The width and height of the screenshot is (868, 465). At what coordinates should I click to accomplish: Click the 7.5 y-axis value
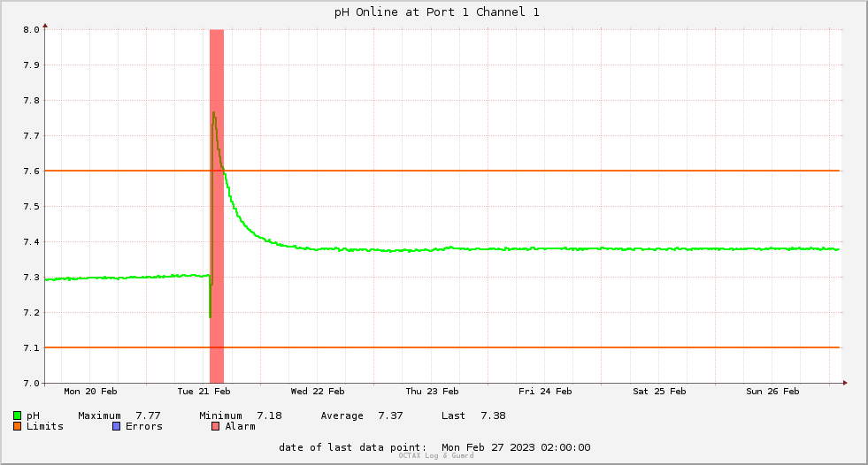pos(32,207)
